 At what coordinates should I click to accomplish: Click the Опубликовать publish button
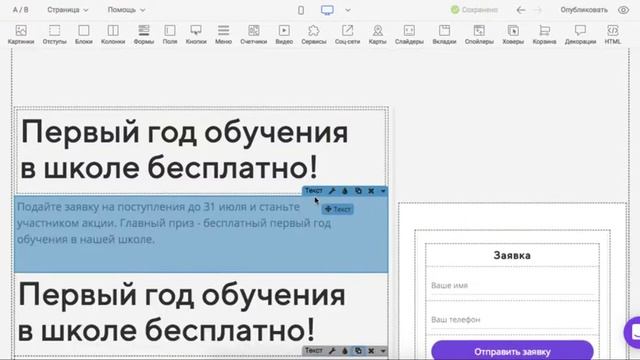(584, 10)
